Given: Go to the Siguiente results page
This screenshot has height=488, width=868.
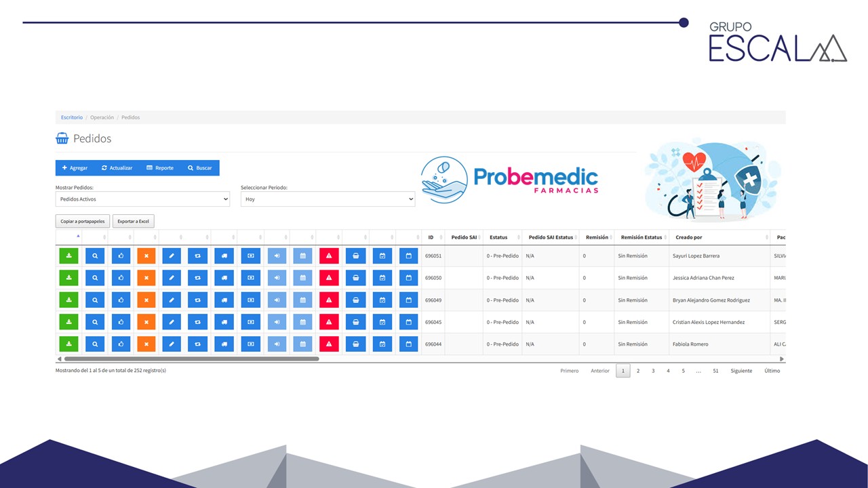Looking at the screenshot, I should (x=741, y=371).
